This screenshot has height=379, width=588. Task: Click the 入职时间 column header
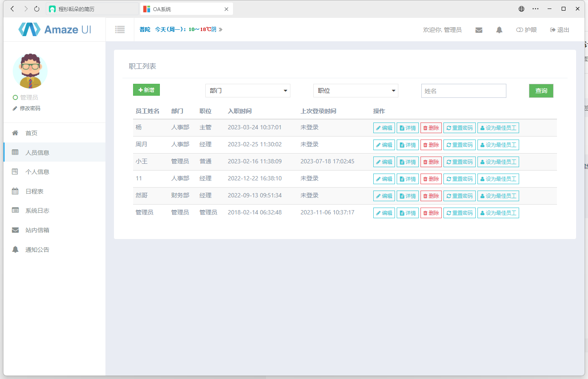[240, 111]
